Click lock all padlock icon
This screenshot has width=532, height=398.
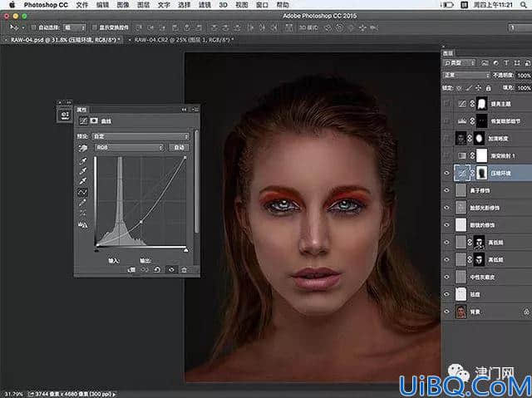coord(488,88)
